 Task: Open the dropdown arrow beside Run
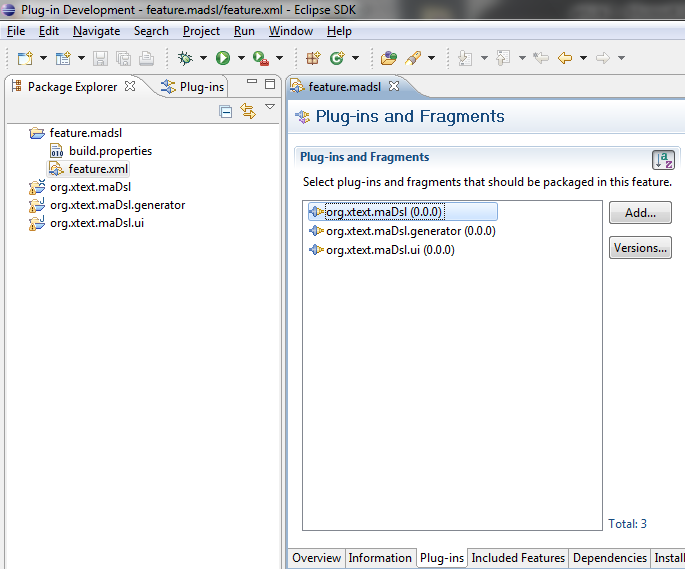tap(241, 59)
